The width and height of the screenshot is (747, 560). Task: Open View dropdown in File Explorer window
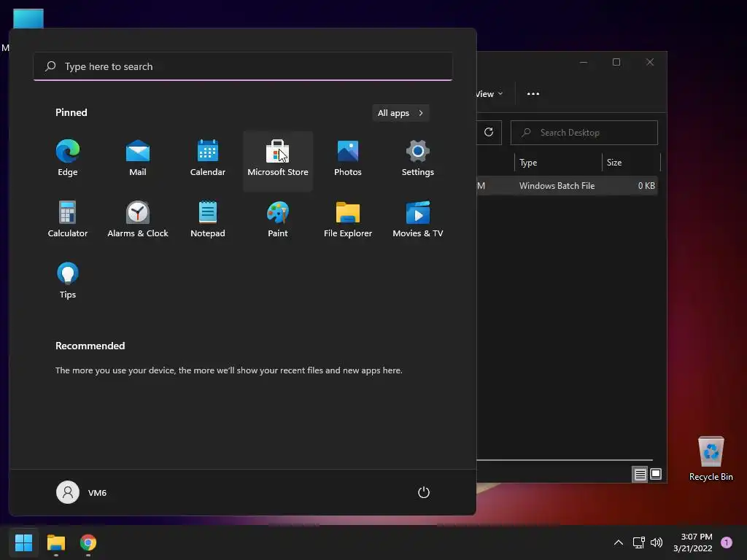(x=489, y=94)
